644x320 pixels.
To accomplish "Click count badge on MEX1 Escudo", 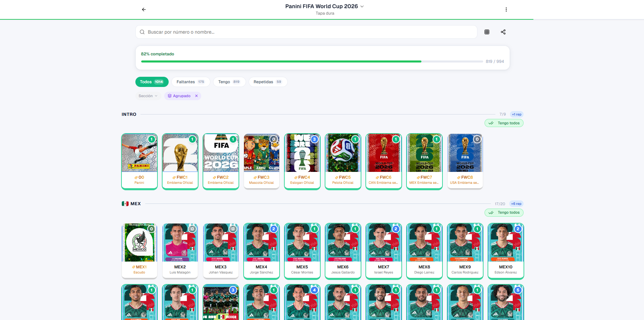I will click(x=152, y=229).
